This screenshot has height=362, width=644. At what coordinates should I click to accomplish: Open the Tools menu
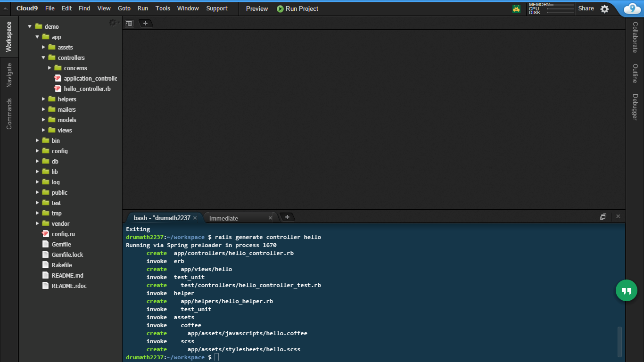tap(163, 8)
